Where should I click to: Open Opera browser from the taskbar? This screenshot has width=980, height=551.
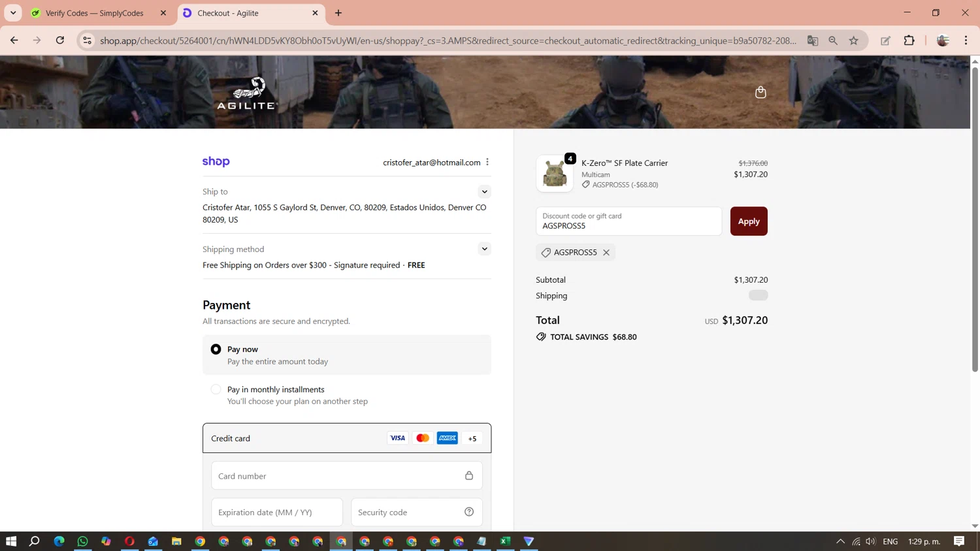point(129,541)
